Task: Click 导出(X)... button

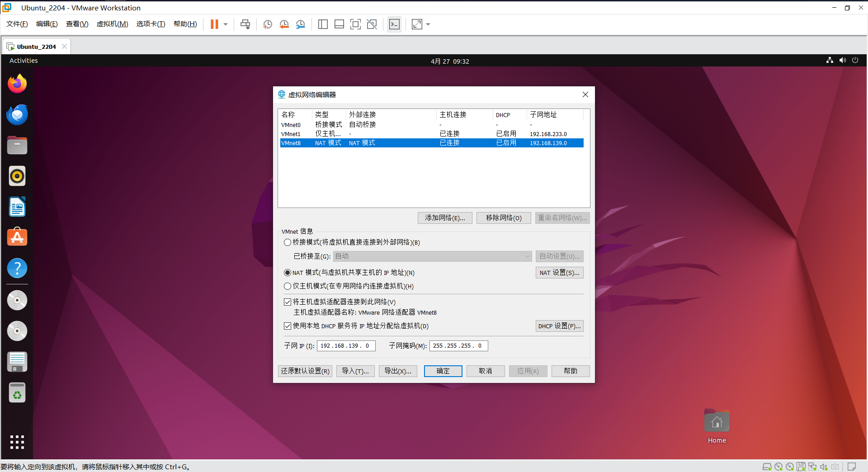Action: point(398,371)
